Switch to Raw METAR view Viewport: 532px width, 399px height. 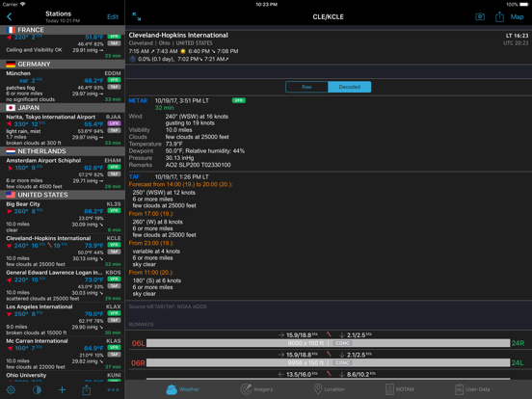pyautogui.click(x=306, y=87)
